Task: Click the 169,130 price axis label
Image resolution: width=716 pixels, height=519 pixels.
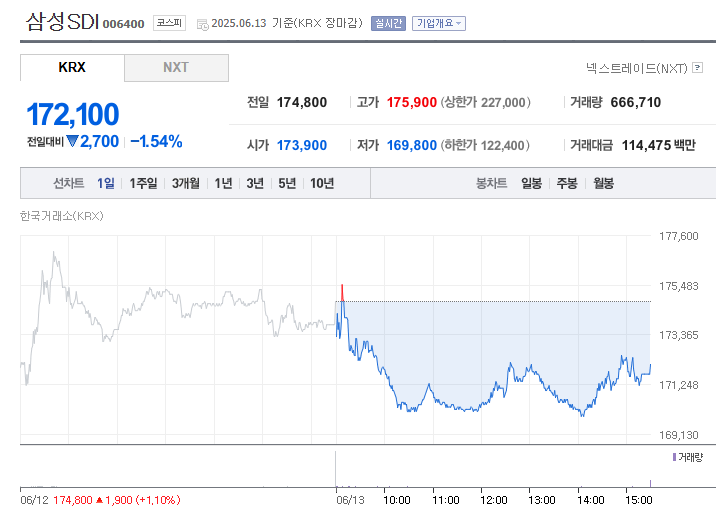Action: [x=679, y=435]
